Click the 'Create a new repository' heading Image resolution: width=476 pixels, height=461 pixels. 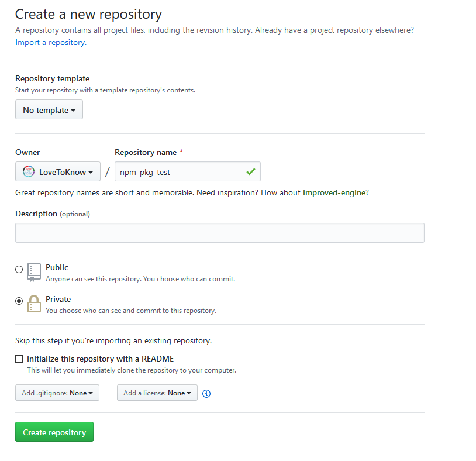89,14
